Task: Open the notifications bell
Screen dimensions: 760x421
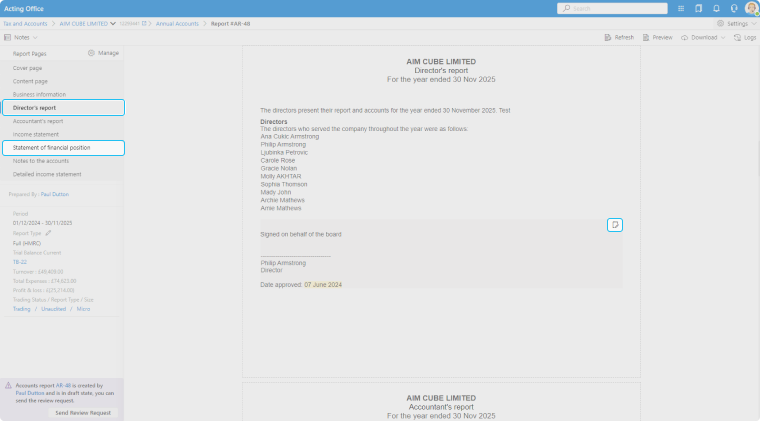Action: 717,8
